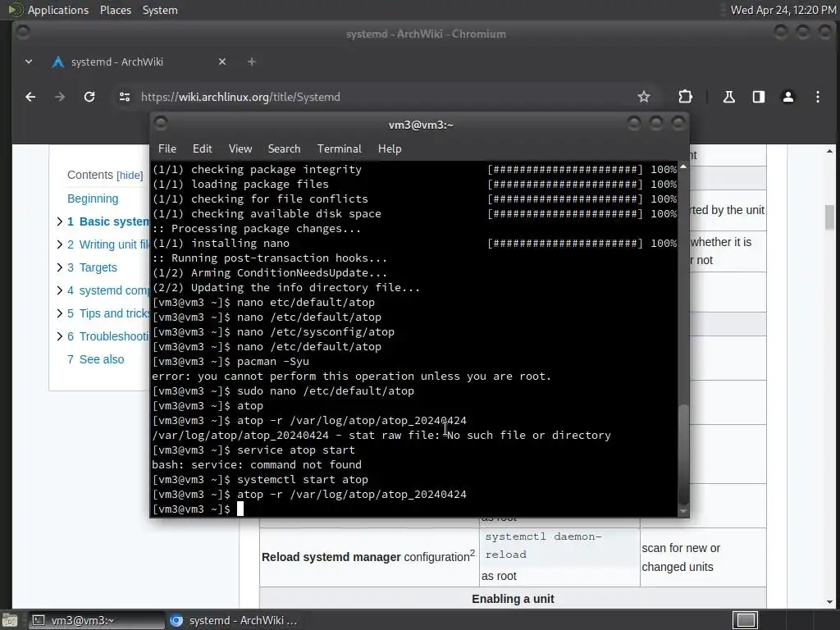Click the terminal title vm3@vm3:~
Screen dimensions: 840x630
tap(421, 125)
